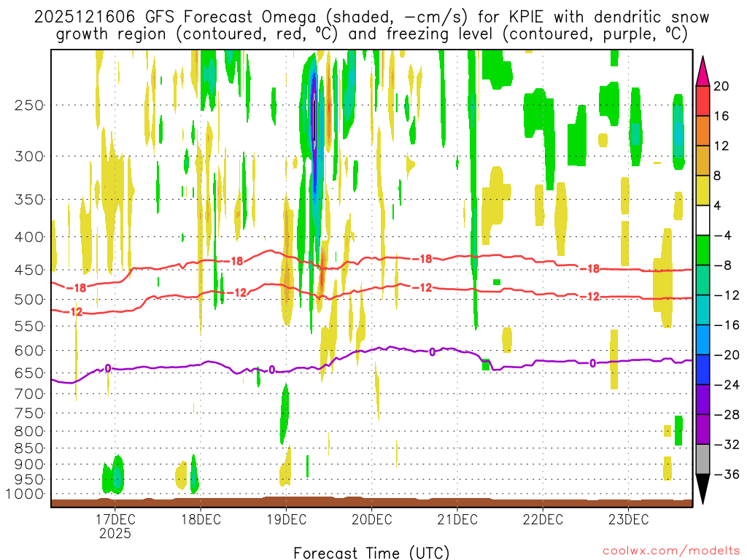Click the red colorbar segment between 16 and 20
The width and height of the screenshot is (747, 560).
704,101
